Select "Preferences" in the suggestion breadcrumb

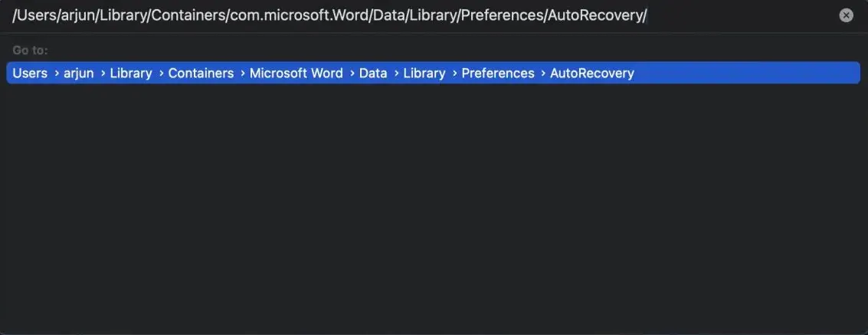[497, 74]
